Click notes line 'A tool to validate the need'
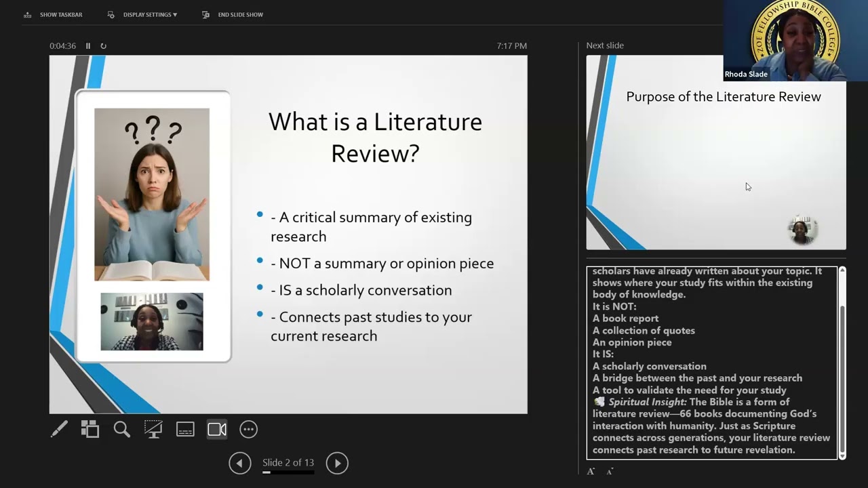868x488 pixels. point(690,390)
